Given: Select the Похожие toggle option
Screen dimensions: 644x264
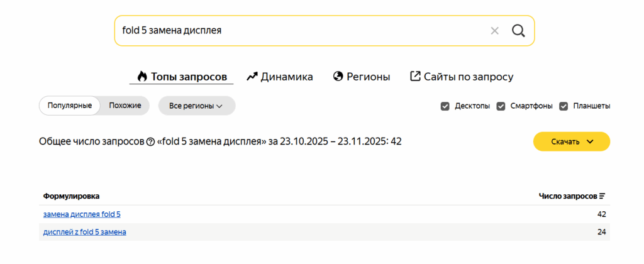Looking at the screenshot, I should 125,106.
